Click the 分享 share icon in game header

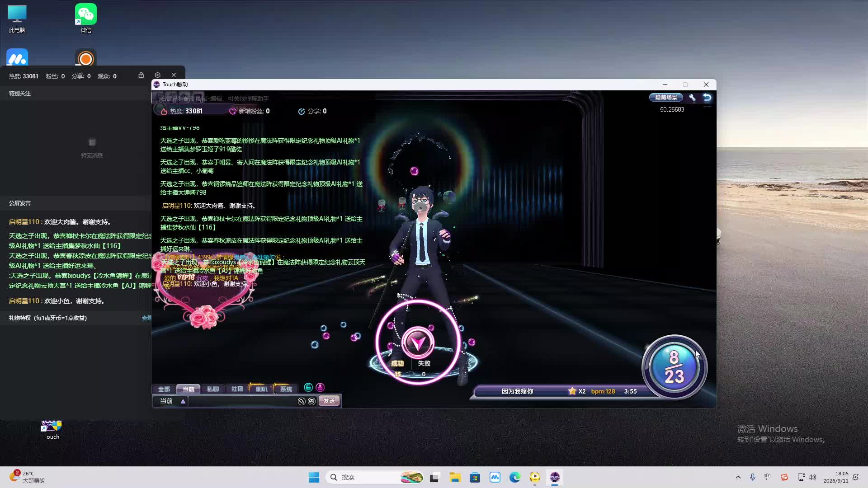click(302, 111)
